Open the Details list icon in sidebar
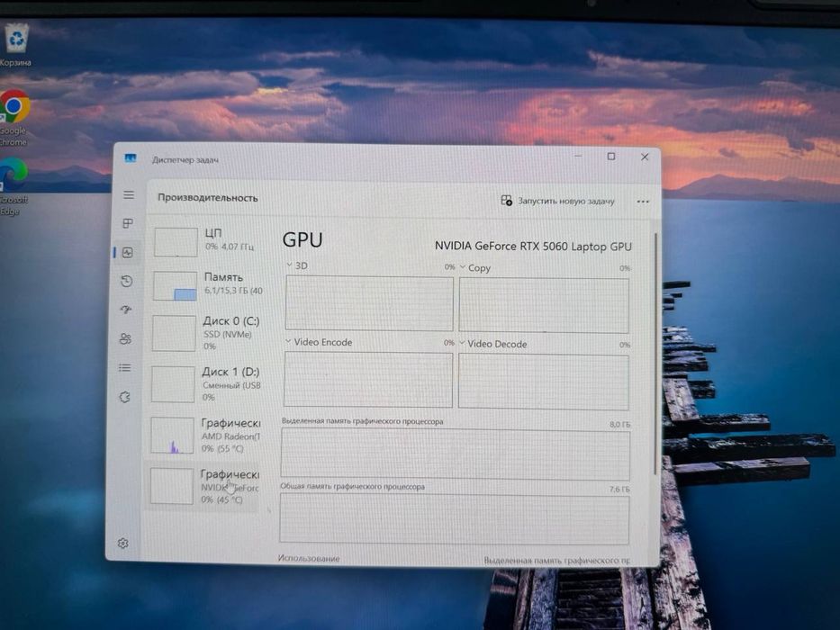 (x=125, y=367)
